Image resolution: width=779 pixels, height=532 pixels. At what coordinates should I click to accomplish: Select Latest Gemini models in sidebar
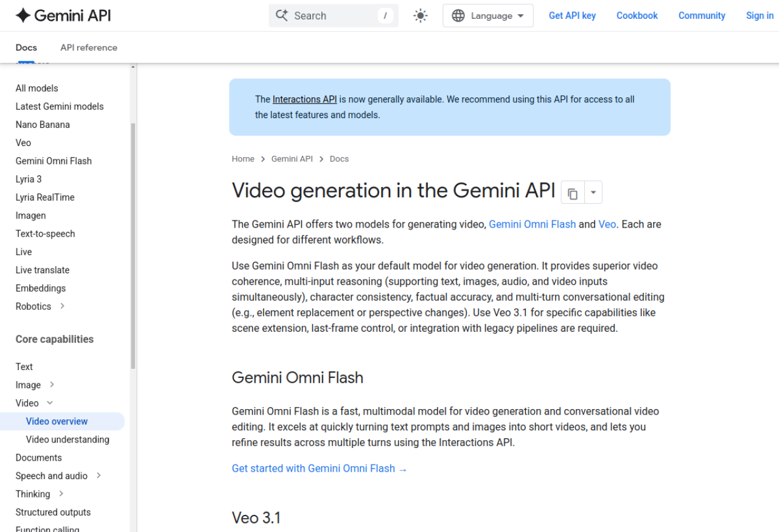tap(60, 107)
